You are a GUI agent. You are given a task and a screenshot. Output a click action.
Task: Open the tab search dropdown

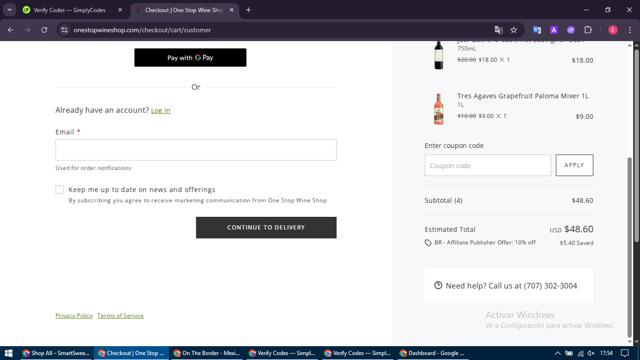[x=9, y=10]
